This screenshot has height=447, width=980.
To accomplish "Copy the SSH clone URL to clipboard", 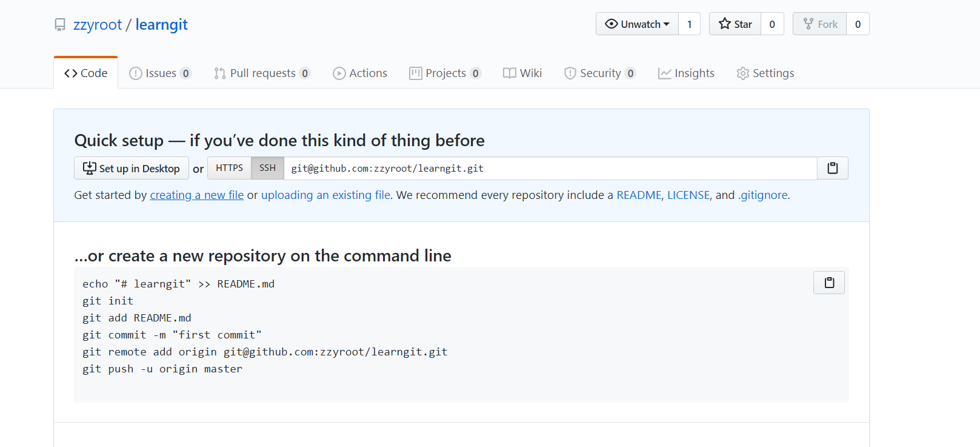I will click(x=832, y=168).
